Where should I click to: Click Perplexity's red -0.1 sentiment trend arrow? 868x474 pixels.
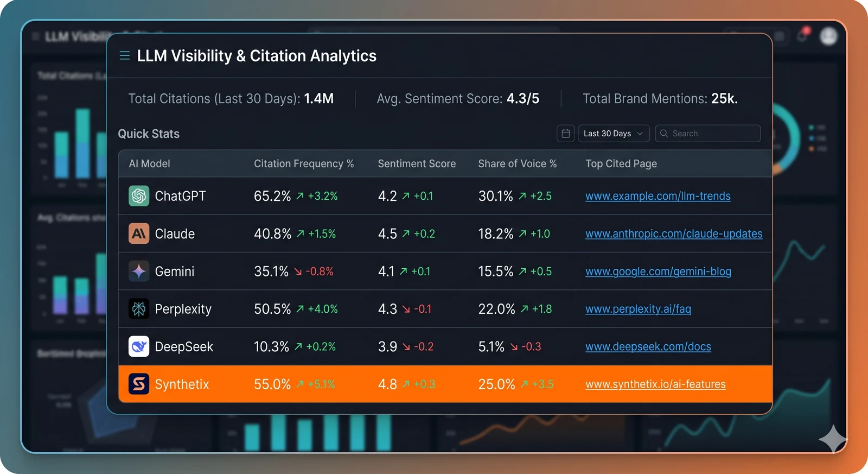(406, 309)
